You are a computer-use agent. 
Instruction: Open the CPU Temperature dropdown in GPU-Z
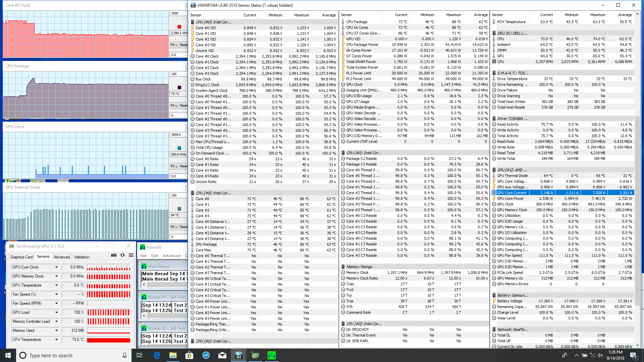[56, 340]
